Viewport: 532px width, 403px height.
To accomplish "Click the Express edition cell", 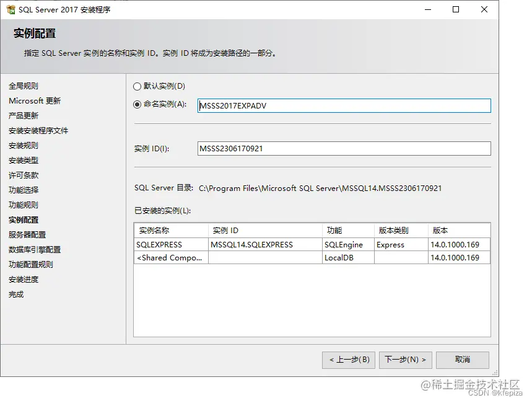I will point(401,245).
